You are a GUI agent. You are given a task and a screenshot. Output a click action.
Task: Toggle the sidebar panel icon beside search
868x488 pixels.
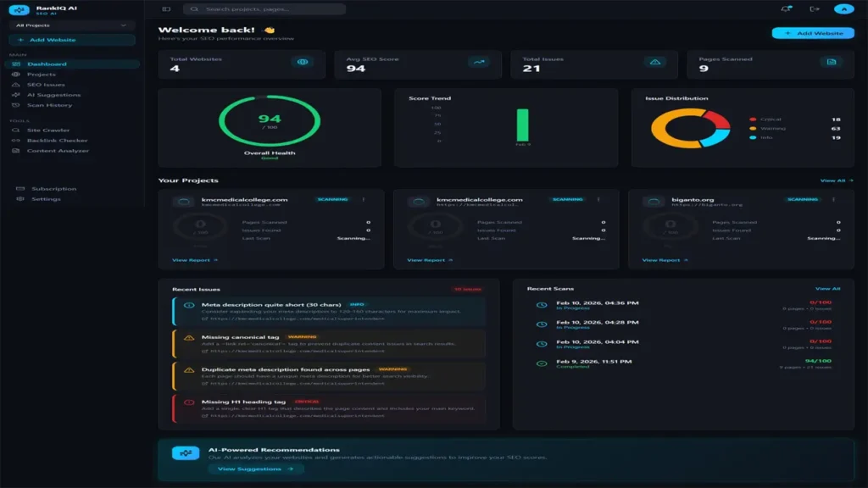(166, 8)
